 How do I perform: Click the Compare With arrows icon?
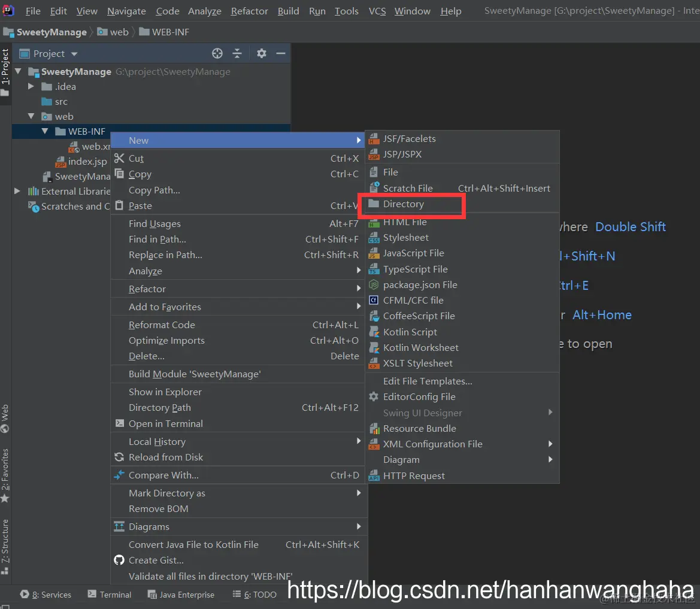point(119,475)
